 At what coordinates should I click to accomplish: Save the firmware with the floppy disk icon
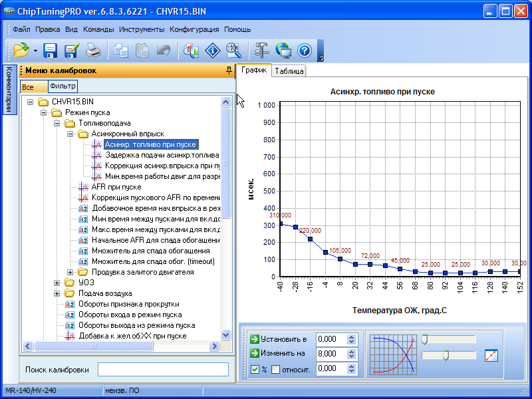pos(51,50)
